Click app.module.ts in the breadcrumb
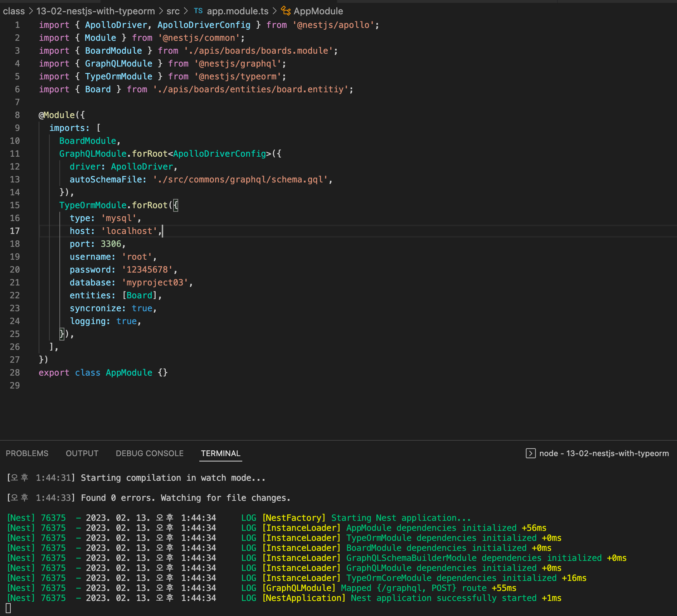 point(238,11)
